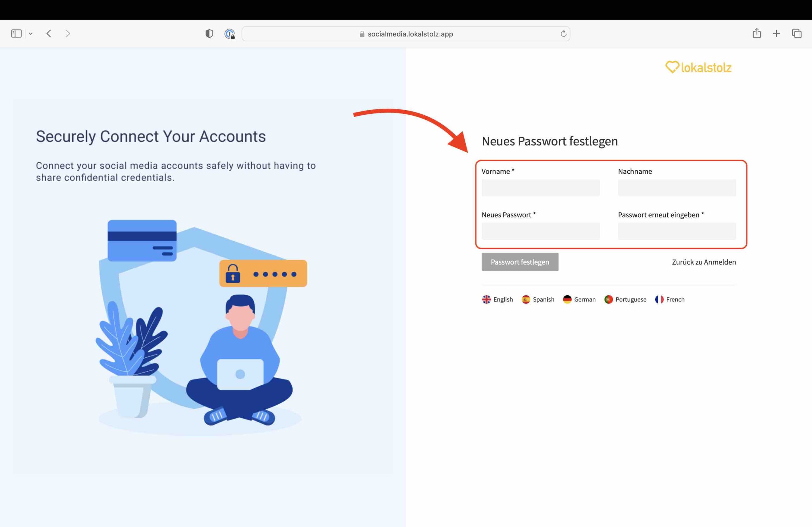Select French language option
The width and height of the screenshot is (812, 527).
pyautogui.click(x=670, y=299)
